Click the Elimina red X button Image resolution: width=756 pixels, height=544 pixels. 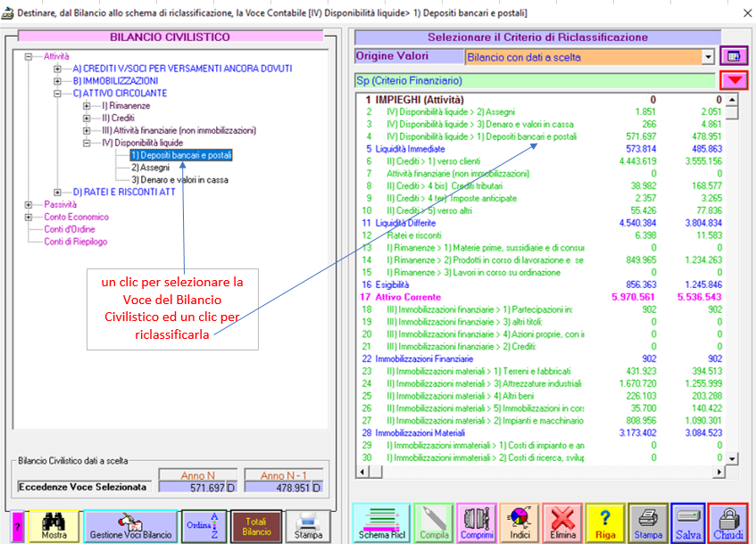(562, 523)
